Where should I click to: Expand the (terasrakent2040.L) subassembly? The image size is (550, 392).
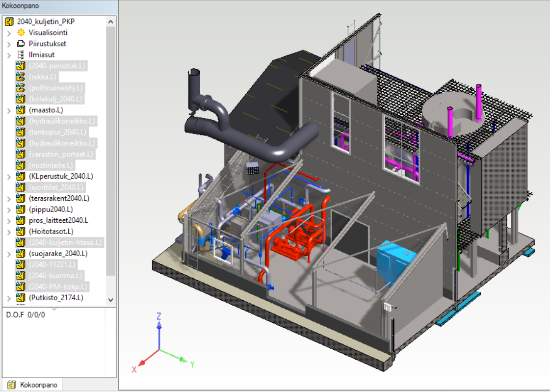[x=9, y=199]
